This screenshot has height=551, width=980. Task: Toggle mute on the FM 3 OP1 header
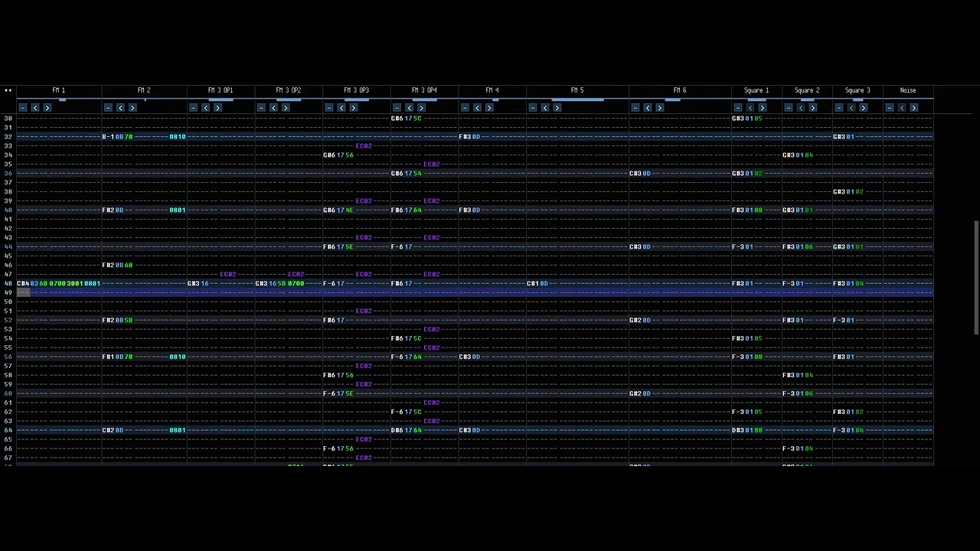220,90
